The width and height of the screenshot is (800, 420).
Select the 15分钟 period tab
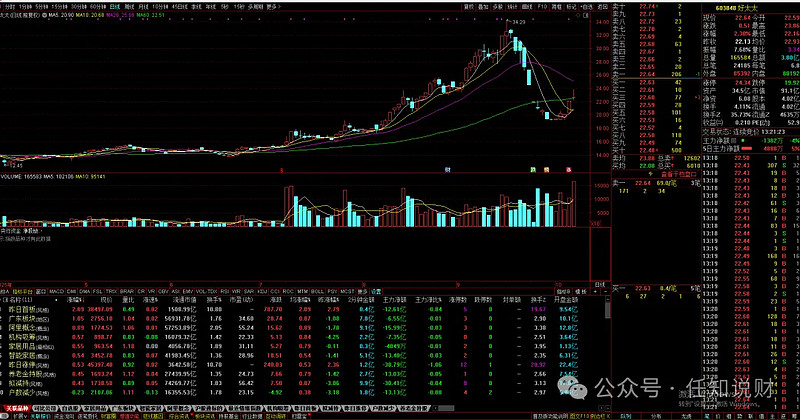(59, 7)
